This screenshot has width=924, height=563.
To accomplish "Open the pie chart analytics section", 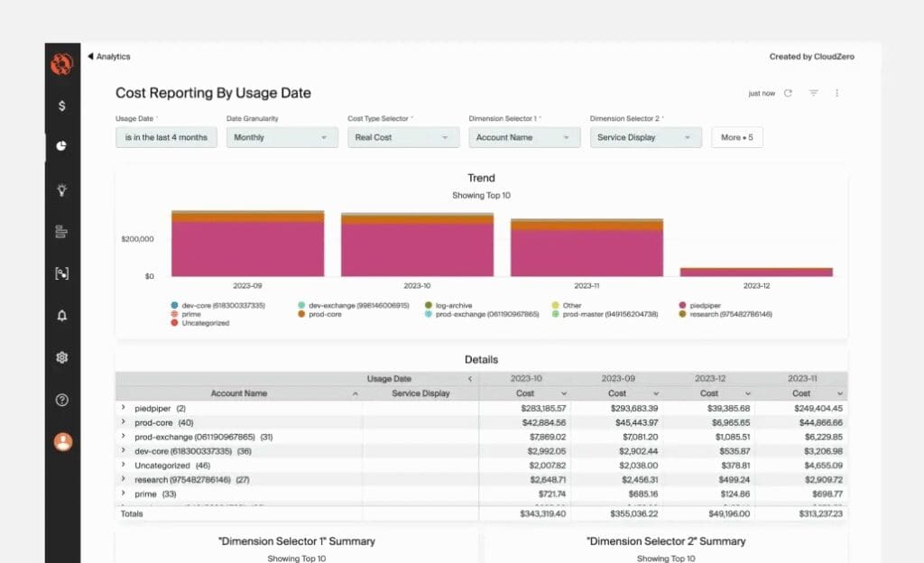I will click(61, 146).
